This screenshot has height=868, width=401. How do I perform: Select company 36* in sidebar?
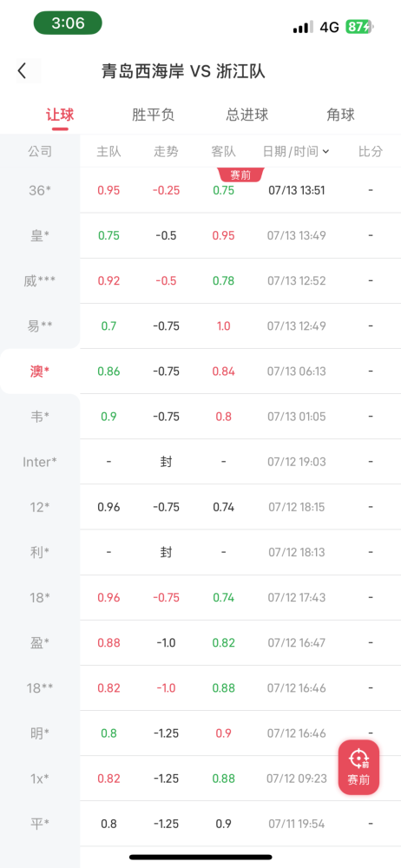40,190
